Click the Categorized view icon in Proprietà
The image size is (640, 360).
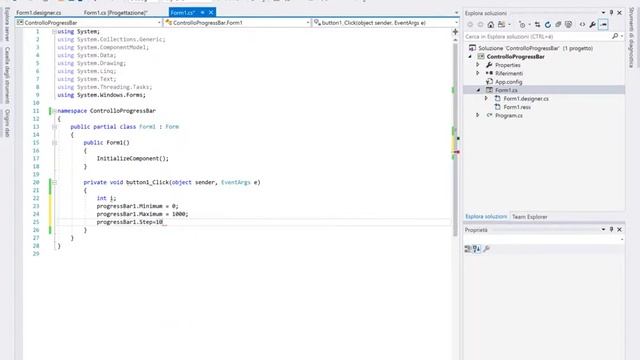coord(468,249)
